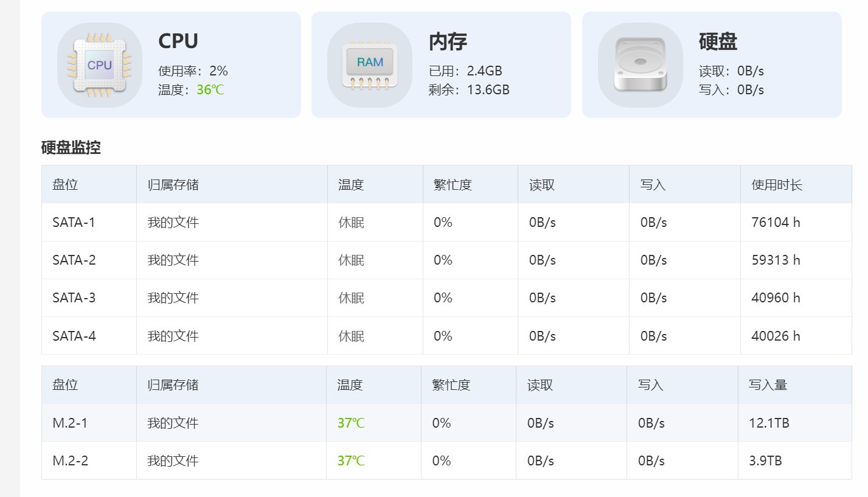
Task: Click the SATA-3 drive row
Action: [x=446, y=297]
